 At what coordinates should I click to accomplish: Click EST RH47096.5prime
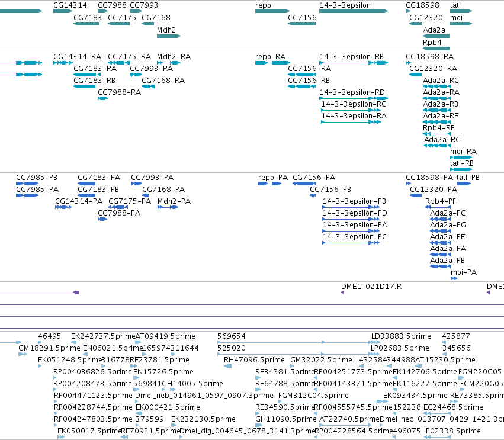click(x=254, y=360)
